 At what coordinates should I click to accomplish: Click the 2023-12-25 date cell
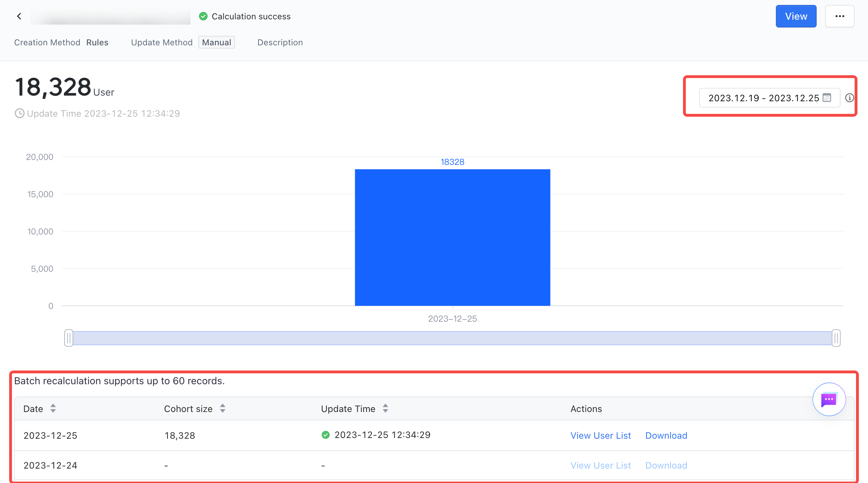coord(50,436)
